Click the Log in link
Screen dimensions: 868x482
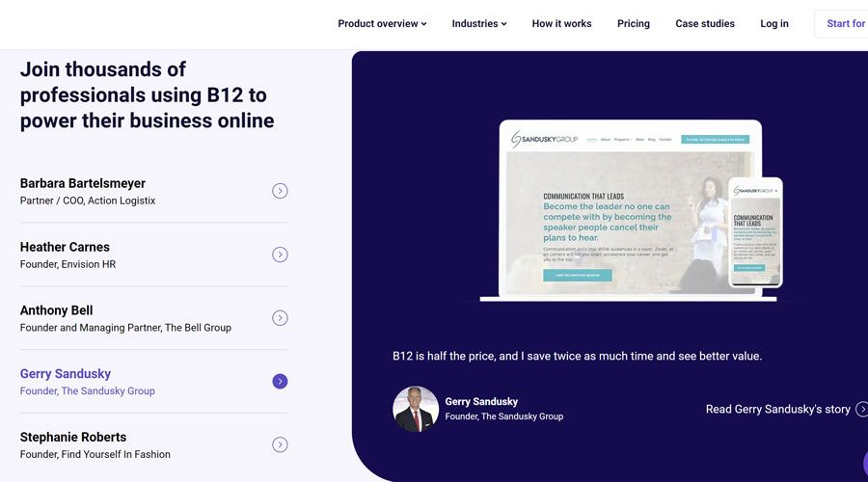click(774, 24)
